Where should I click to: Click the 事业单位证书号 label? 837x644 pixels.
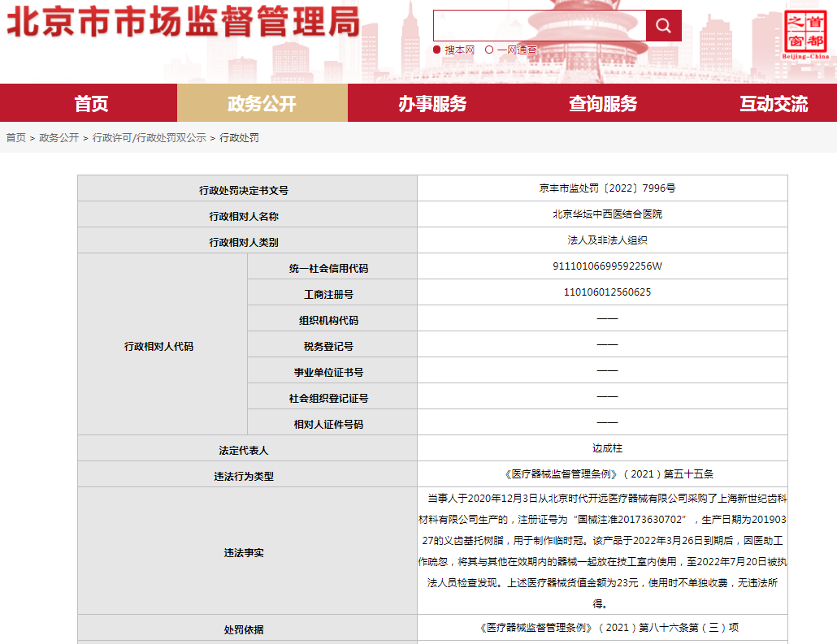[328, 373]
